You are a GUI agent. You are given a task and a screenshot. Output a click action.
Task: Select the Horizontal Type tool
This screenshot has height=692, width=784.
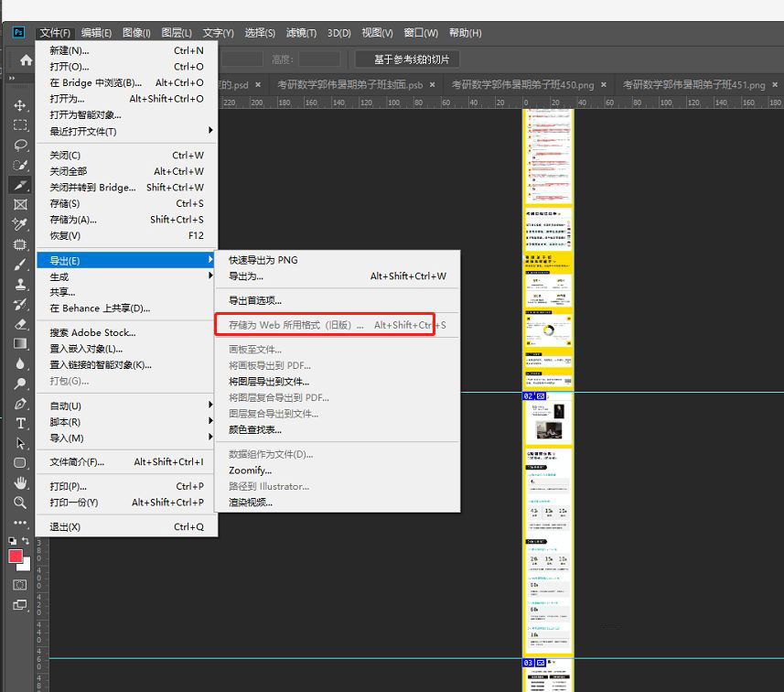coord(20,423)
